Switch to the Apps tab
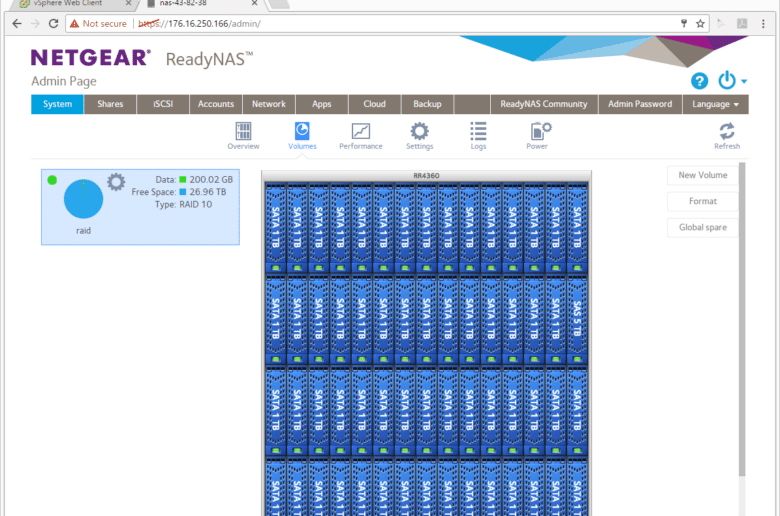This screenshot has width=780, height=516. (x=321, y=104)
